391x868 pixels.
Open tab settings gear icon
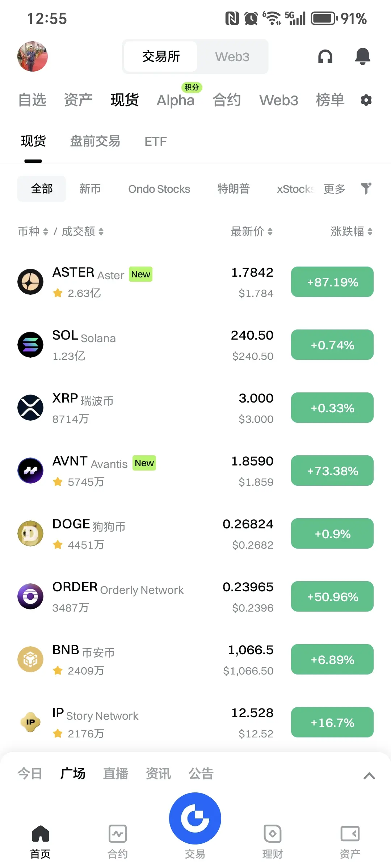pos(366,100)
